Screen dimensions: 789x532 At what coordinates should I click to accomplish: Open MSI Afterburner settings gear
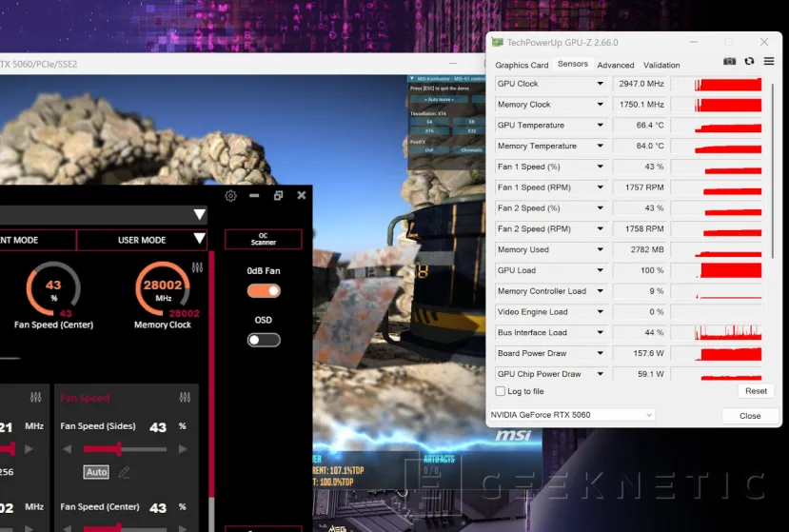230,196
